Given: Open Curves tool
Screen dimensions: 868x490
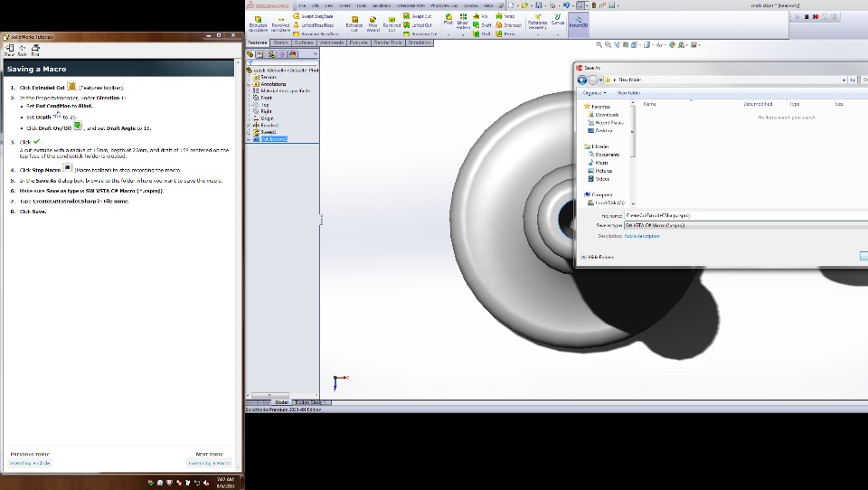Looking at the screenshot, I should (558, 20).
